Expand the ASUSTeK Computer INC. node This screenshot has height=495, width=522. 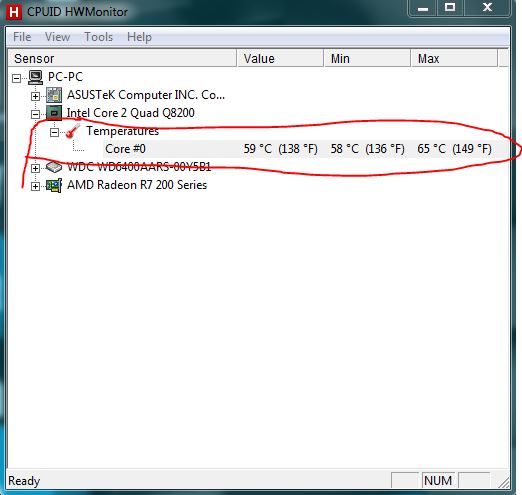pos(35,96)
